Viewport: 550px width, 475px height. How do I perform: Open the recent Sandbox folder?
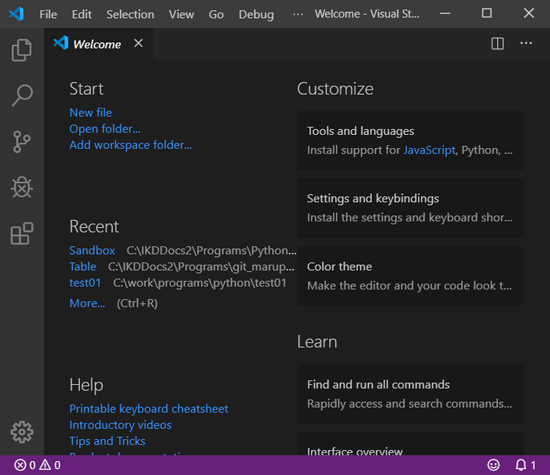pyautogui.click(x=92, y=250)
